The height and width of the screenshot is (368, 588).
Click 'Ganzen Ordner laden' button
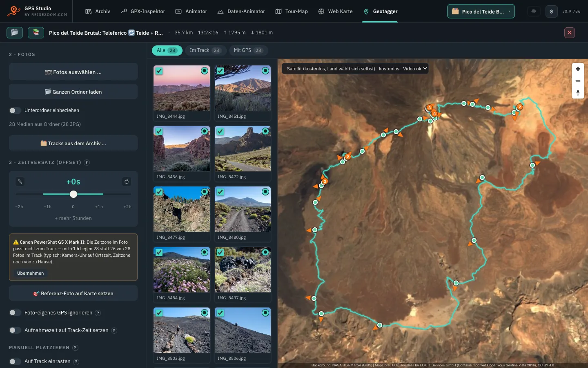[73, 92]
